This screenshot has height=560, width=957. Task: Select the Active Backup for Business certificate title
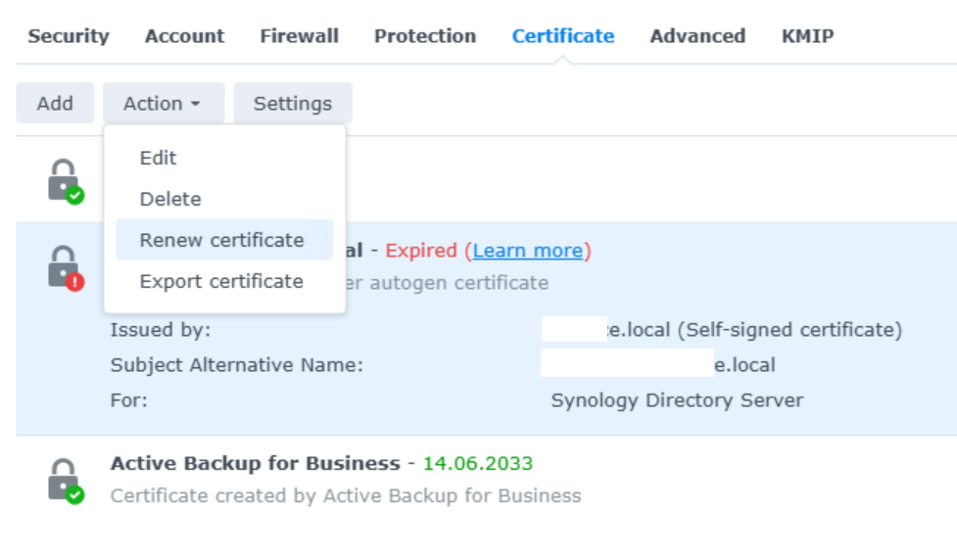[255, 463]
